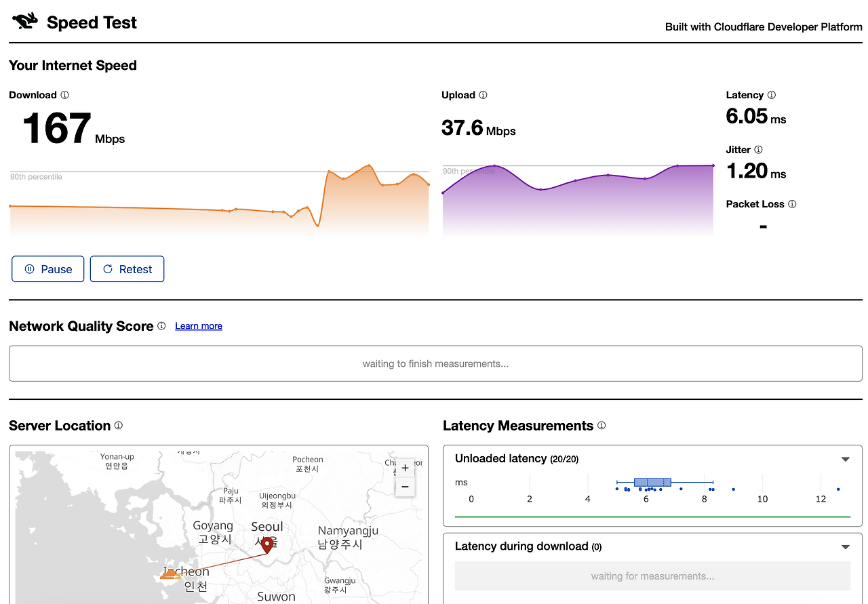Follow the Learn more link
This screenshot has width=868, height=604.
199,326
